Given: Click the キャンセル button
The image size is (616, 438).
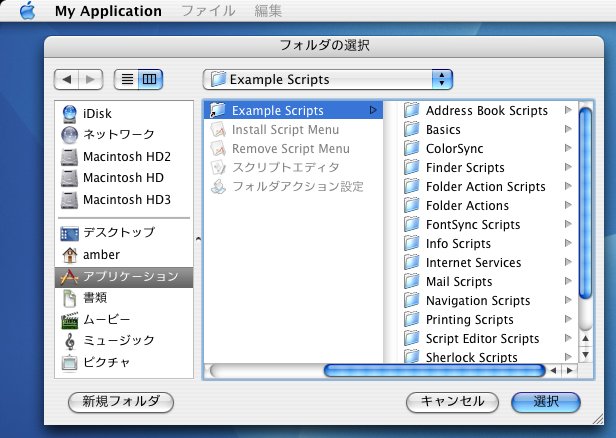Looking at the screenshot, I should pos(452,402).
